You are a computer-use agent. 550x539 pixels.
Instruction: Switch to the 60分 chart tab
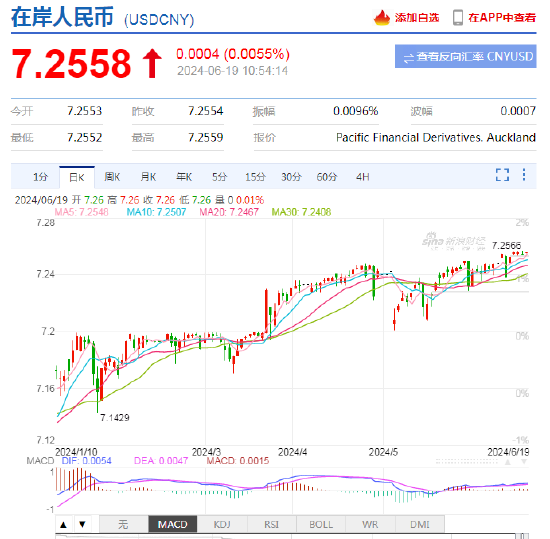click(327, 177)
